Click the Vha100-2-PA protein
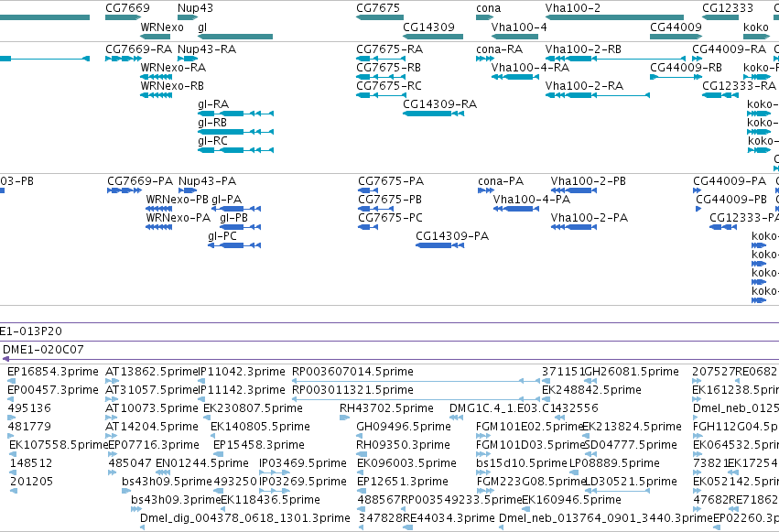The image size is (779, 532). [x=574, y=227]
